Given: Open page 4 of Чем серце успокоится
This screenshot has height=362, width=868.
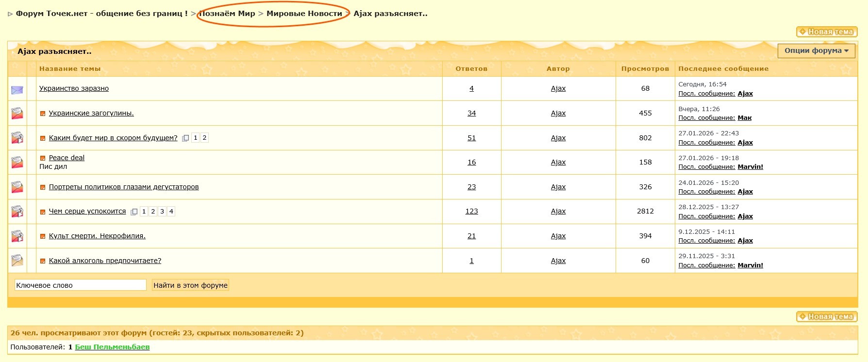Looking at the screenshot, I should [x=171, y=212].
